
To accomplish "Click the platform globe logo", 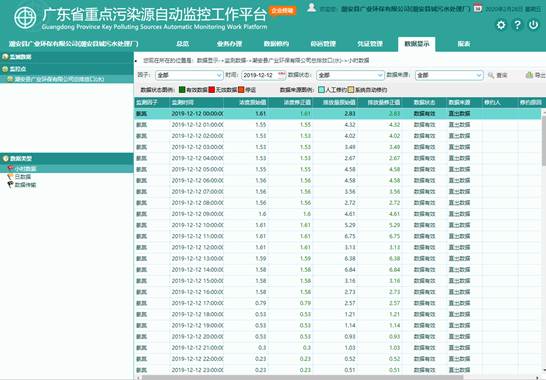I will pos(25,18).
